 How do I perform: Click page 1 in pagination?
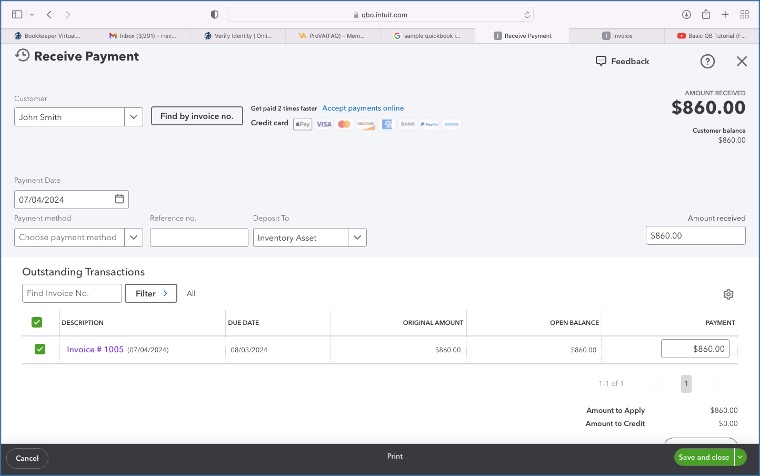tap(686, 383)
